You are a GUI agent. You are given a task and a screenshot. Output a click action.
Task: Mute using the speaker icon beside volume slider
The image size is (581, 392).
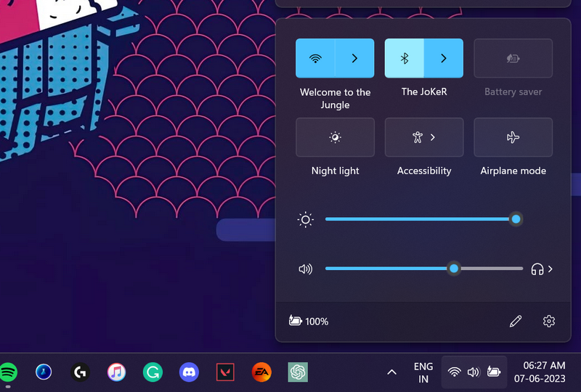coord(305,269)
